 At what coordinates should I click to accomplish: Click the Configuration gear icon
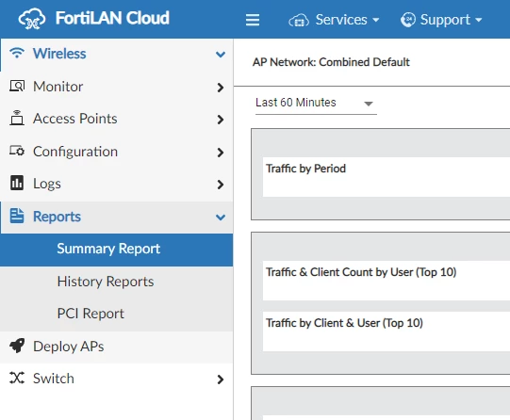(x=17, y=151)
